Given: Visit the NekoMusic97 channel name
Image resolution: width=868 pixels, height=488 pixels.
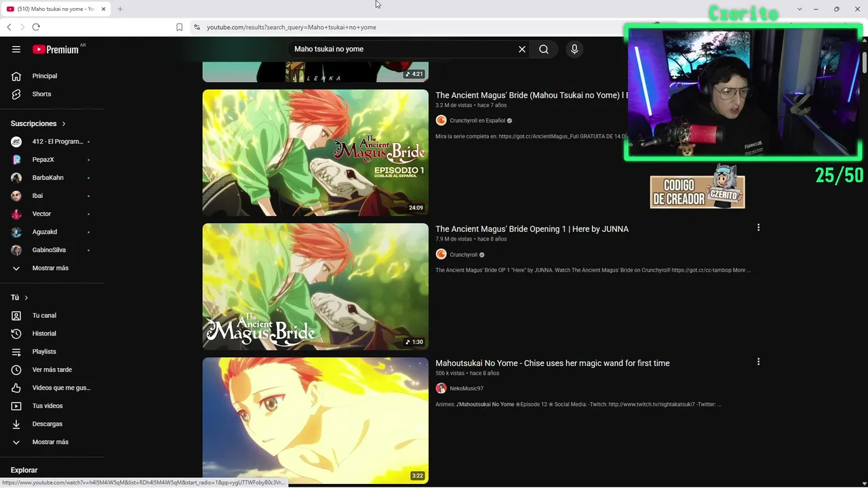Looking at the screenshot, I should tap(467, 388).
